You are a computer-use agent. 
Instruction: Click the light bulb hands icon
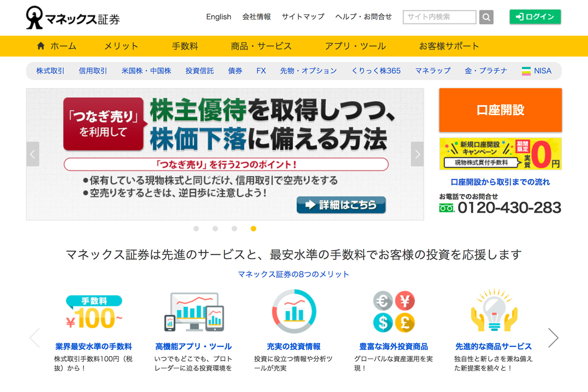click(x=493, y=311)
